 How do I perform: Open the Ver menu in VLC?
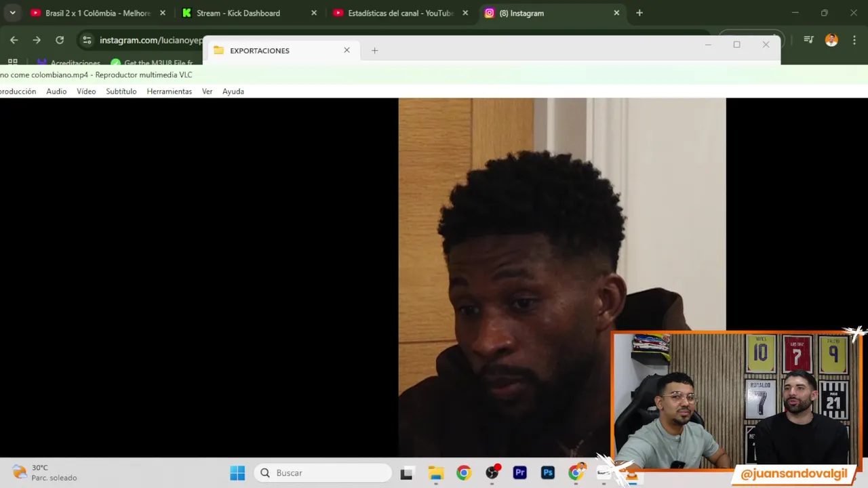coord(208,91)
